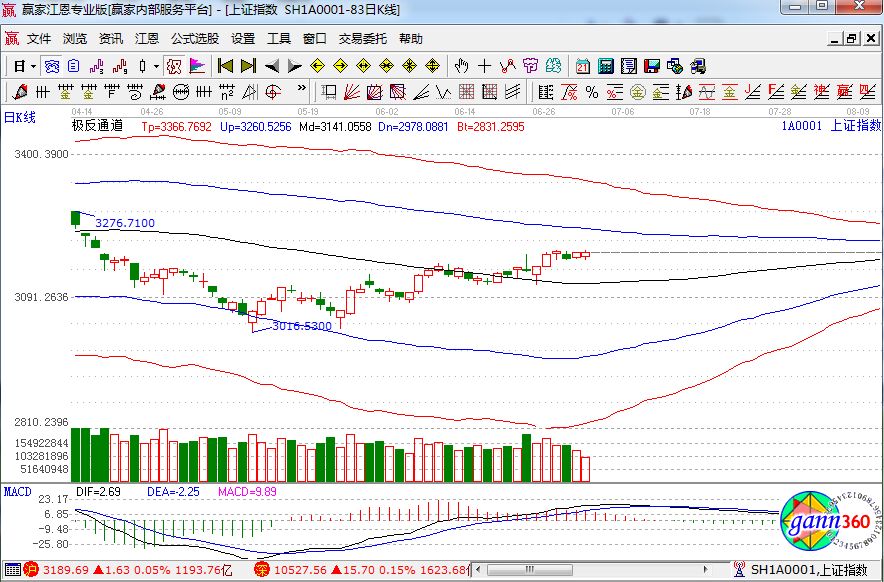884x582 pixels.
Task: Select the crosshair cursor tool
Action: tap(485, 66)
